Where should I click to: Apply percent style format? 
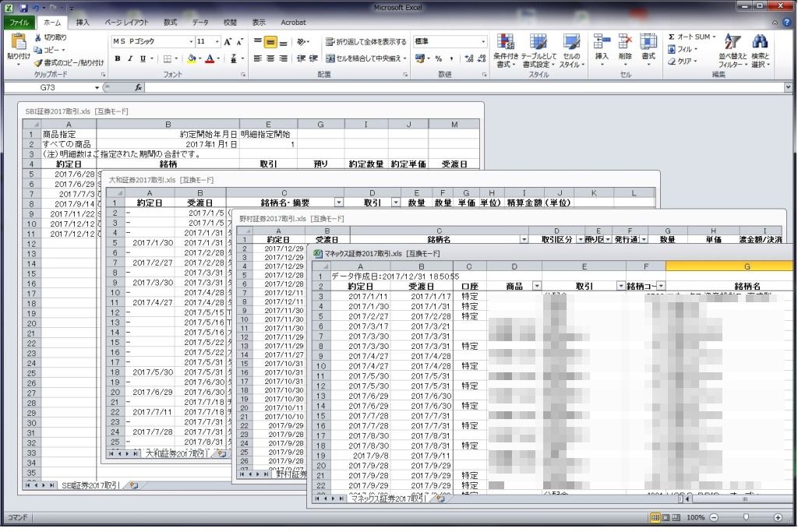click(x=438, y=59)
